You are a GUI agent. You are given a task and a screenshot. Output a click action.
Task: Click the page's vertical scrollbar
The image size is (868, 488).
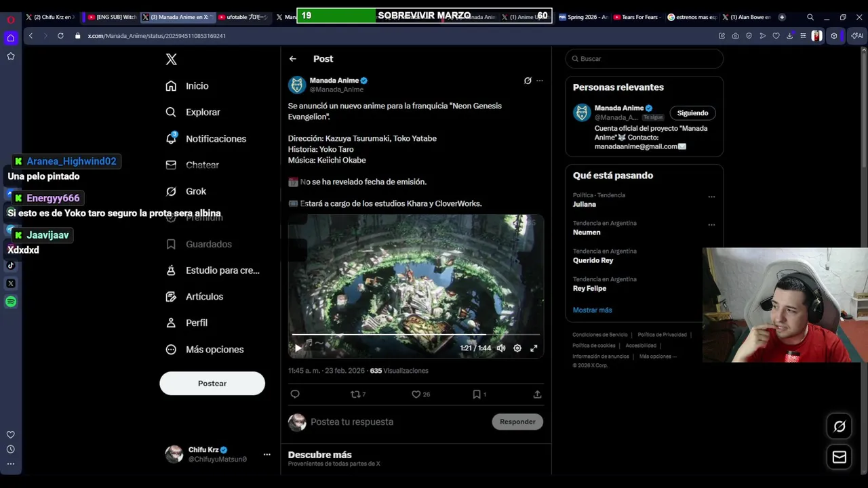click(864, 108)
